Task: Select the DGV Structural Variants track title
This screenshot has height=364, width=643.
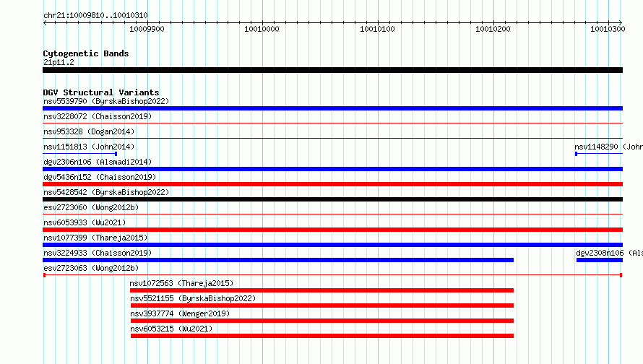Action: pos(101,92)
